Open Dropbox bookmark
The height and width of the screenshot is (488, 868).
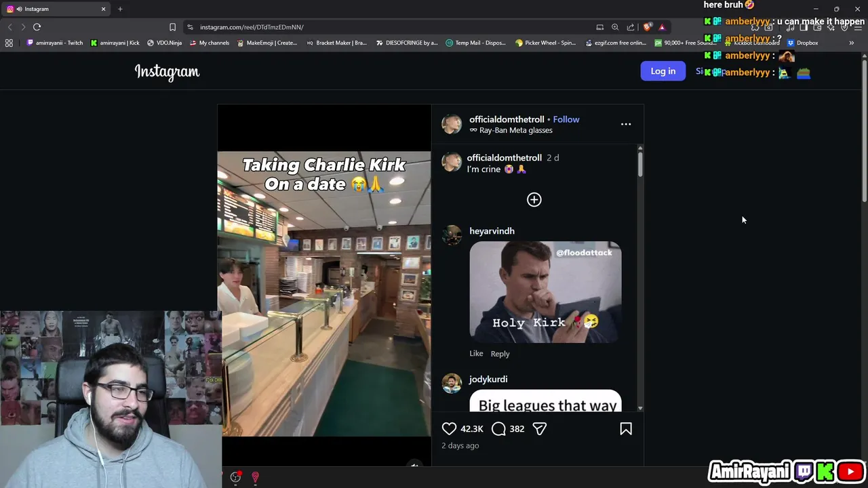pos(802,43)
